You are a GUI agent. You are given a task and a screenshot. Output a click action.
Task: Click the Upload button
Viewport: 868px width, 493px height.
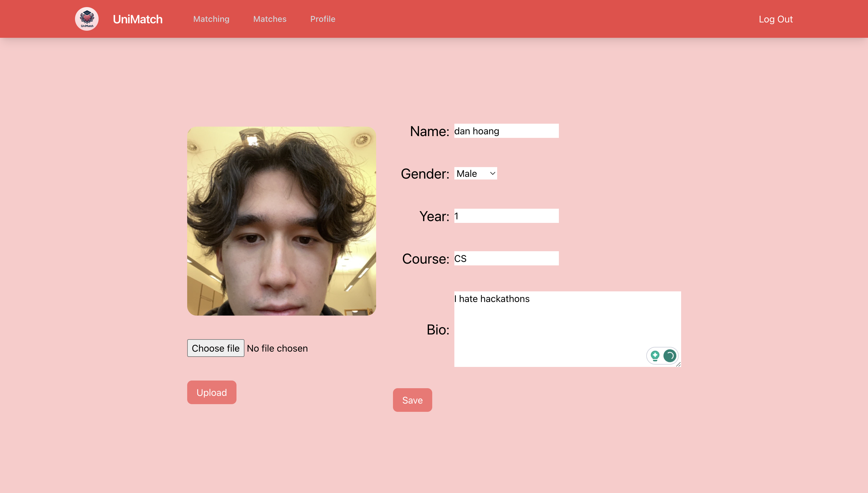click(x=212, y=392)
